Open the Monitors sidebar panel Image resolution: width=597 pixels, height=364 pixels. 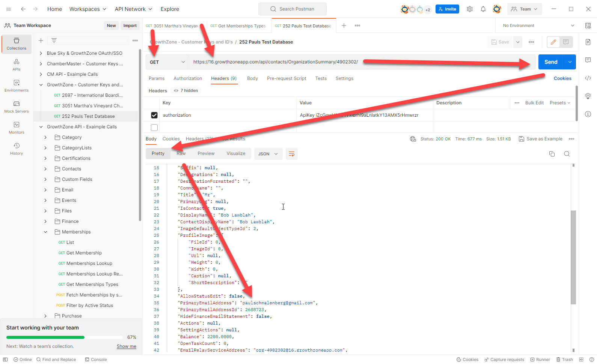pyautogui.click(x=17, y=128)
